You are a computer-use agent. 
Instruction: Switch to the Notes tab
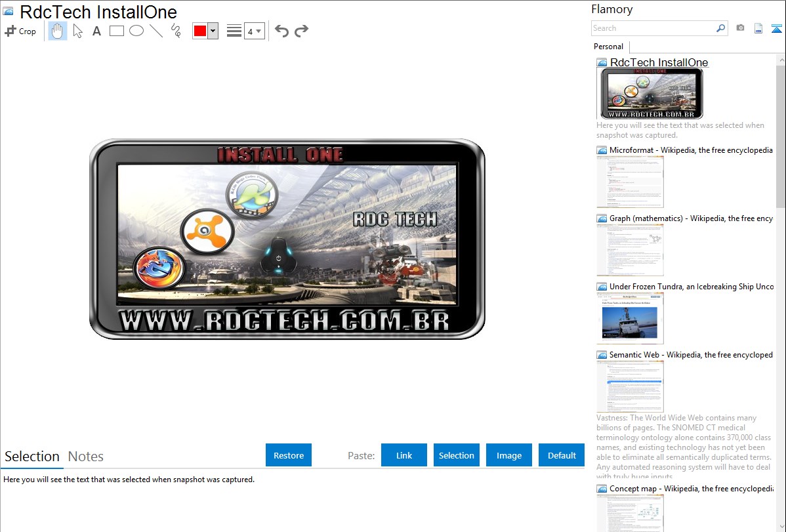(x=86, y=457)
